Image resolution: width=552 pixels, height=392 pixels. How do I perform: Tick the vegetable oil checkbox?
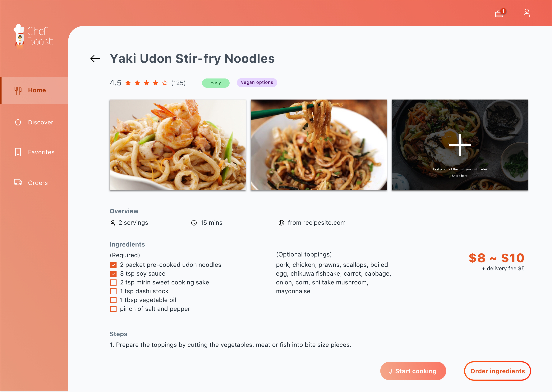click(x=113, y=300)
